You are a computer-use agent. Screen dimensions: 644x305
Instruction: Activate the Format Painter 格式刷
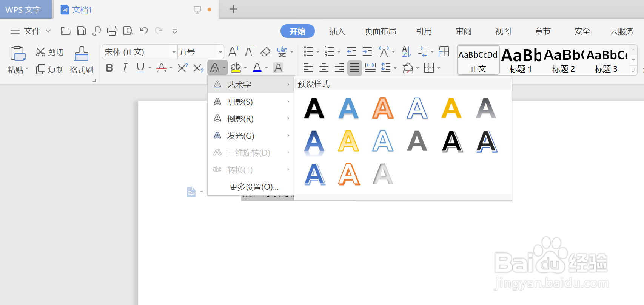81,60
